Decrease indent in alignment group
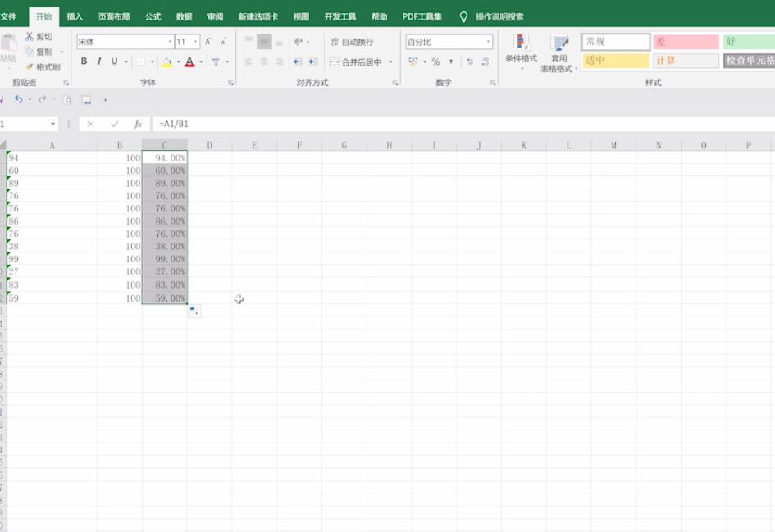 pyautogui.click(x=297, y=61)
